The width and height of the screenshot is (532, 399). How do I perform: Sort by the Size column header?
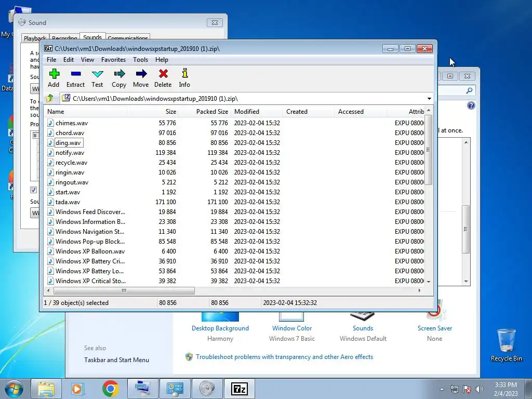(153, 112)
